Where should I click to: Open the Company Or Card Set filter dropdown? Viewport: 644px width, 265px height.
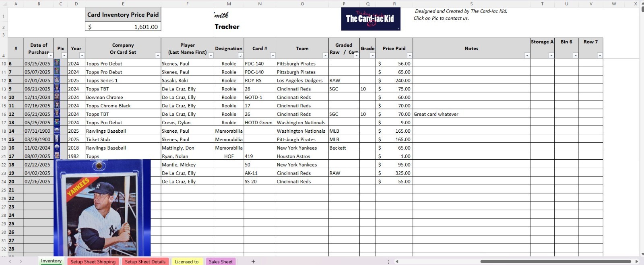click(157, 55)
